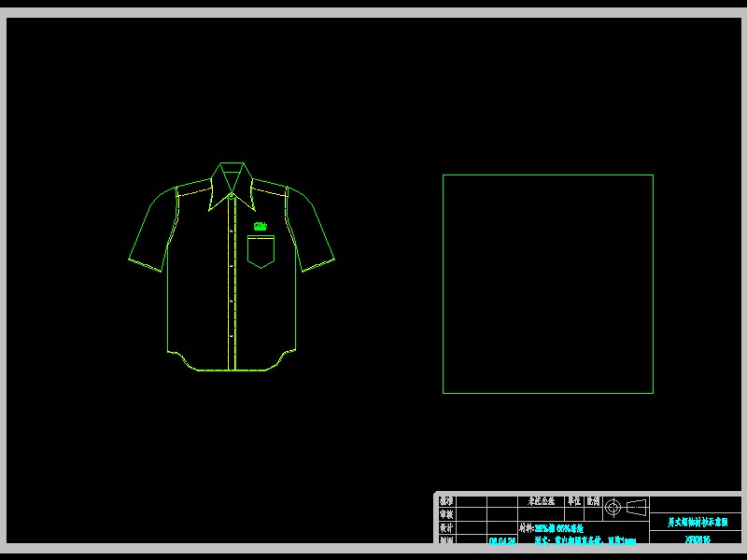This screenshot has height=560, width=747.
Task: Click the crosshair circle projection symbol
Action: click(x=613, y=507)
